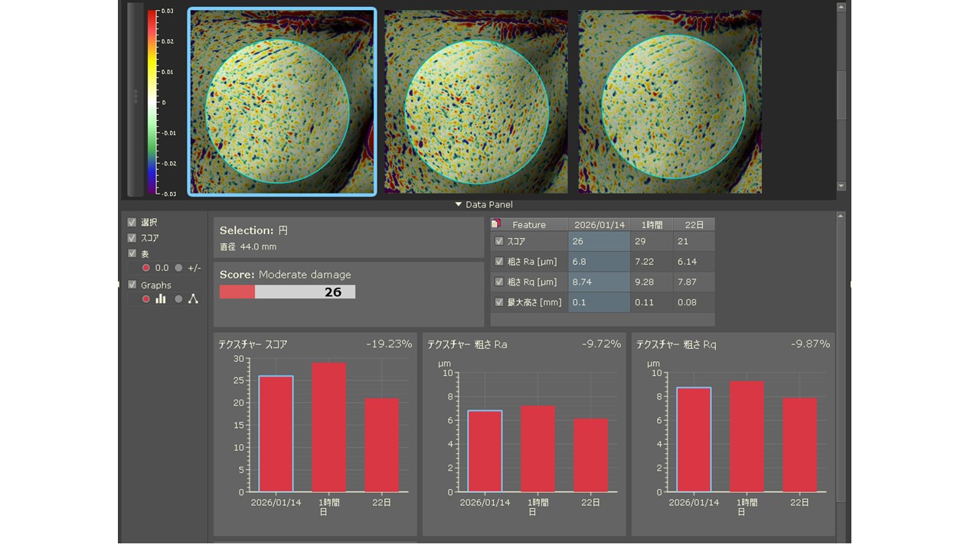The height and width of the screenshot is (551, 980).
Task: Click the Data Panel scroll-up arrow
Action: (841, 217)
